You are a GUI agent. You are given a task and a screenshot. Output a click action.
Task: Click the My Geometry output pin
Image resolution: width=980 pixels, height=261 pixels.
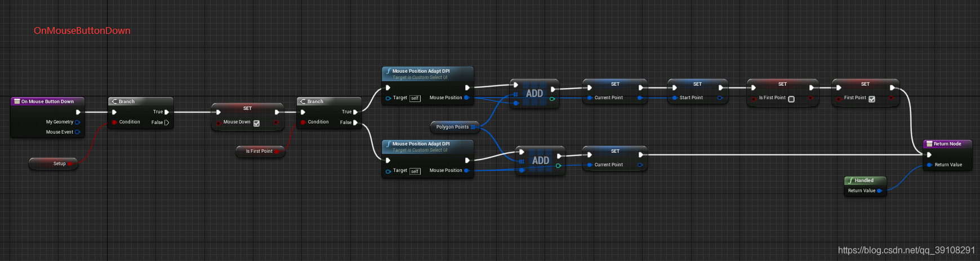point(77,122)
